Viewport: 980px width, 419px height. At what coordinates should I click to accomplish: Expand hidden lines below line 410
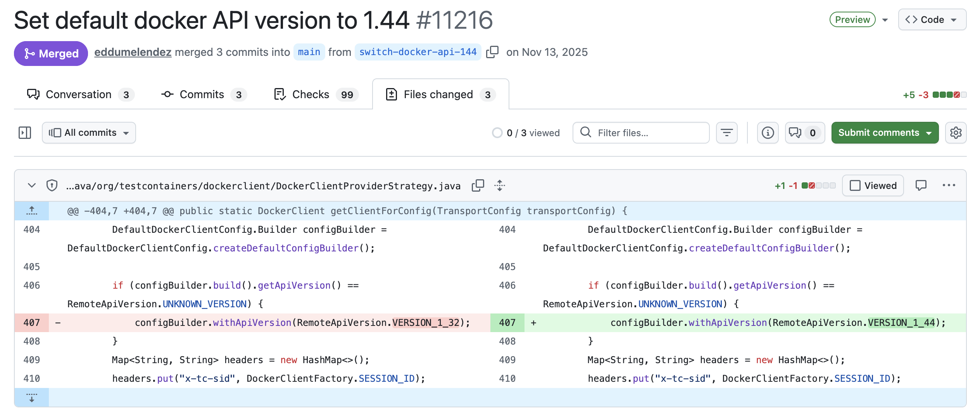coord(32,397)
